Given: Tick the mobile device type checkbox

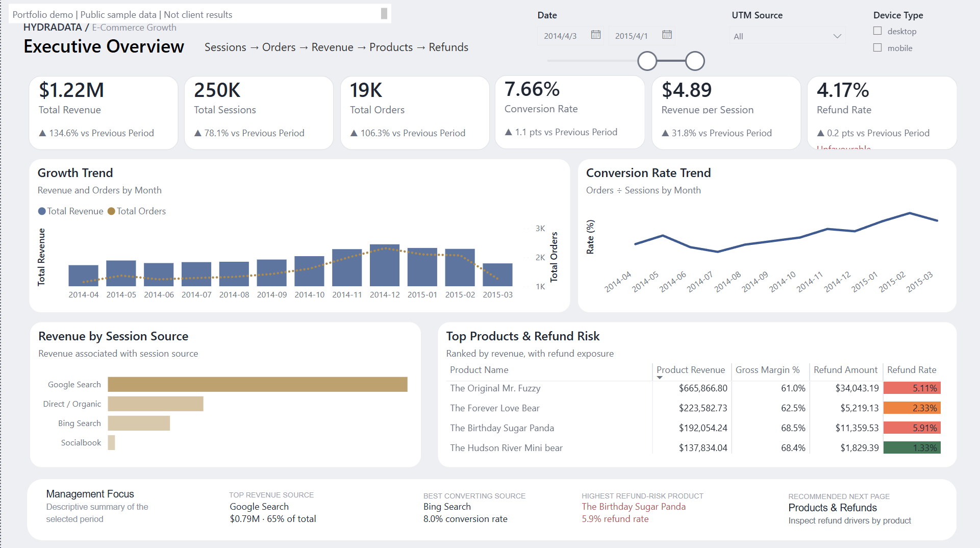Looking at the screenshot, I should [877, 47].
